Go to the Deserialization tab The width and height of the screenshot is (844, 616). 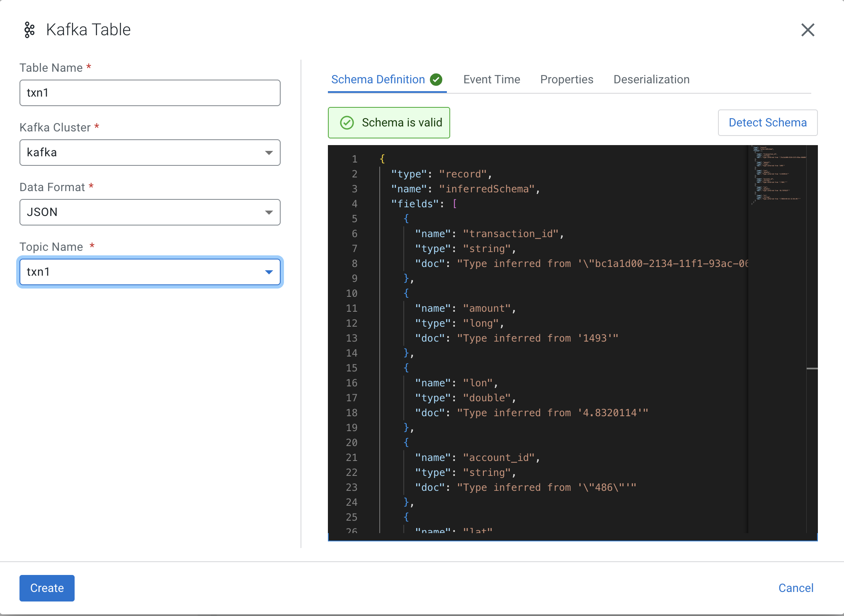pyautogui.click(x=651, y=79)
